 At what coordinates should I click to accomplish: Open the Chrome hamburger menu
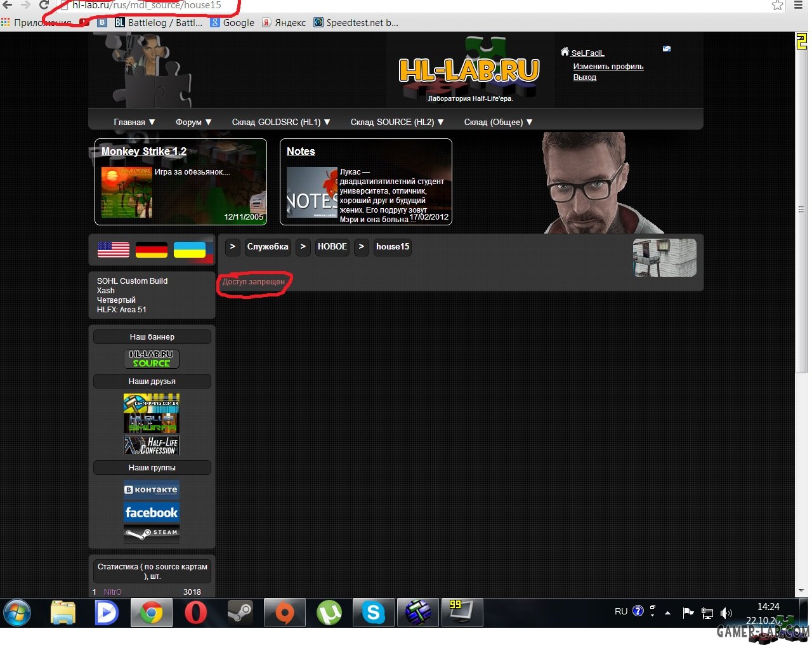799,5
